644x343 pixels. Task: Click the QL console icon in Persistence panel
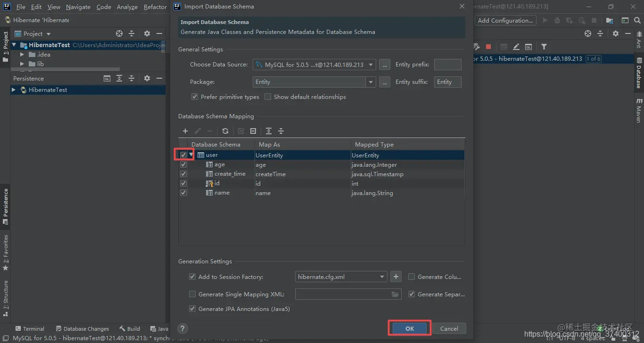107,78
